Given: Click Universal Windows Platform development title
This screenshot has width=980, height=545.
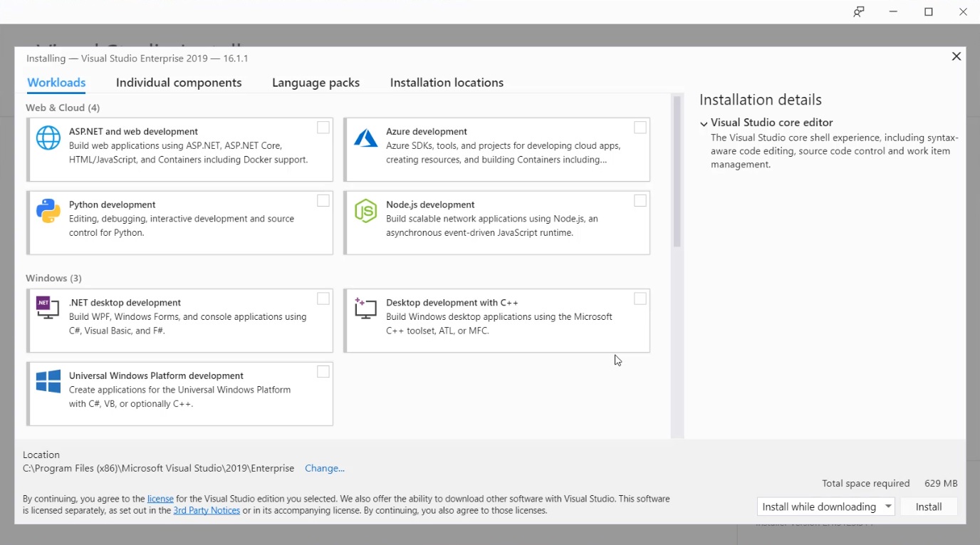Looking at the screenshot, I should pyautogui.click(x=156, y=375).
